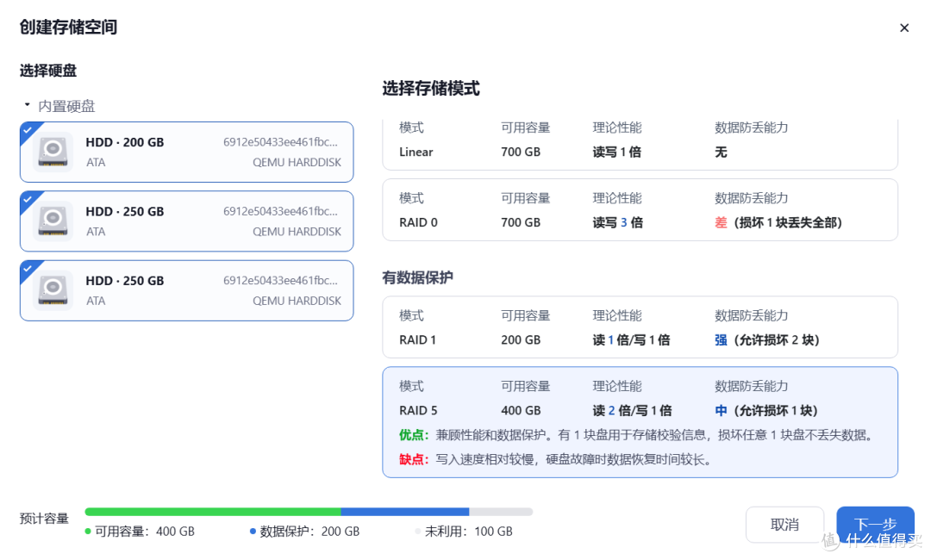Click the first HDD 250 GB drive icon

[53, 221]
